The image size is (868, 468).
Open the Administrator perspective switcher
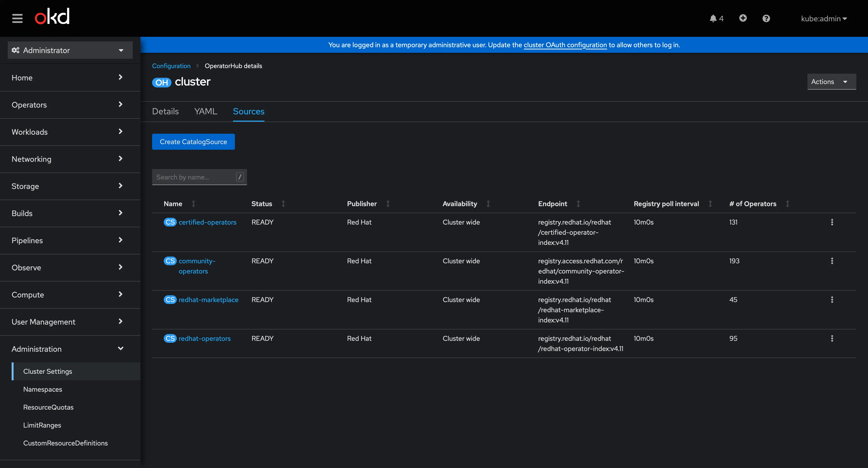tap(70, 50)
